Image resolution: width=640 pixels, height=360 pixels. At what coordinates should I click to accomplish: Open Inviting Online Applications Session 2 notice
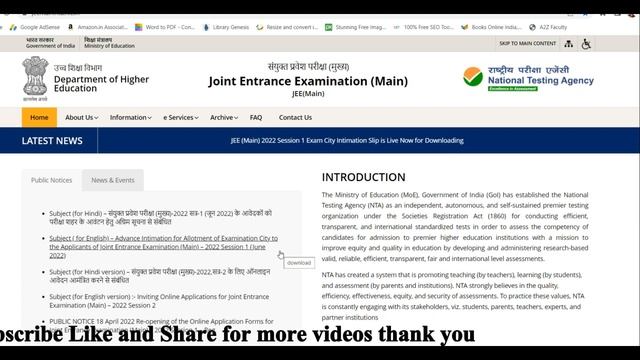pos(159,301)
